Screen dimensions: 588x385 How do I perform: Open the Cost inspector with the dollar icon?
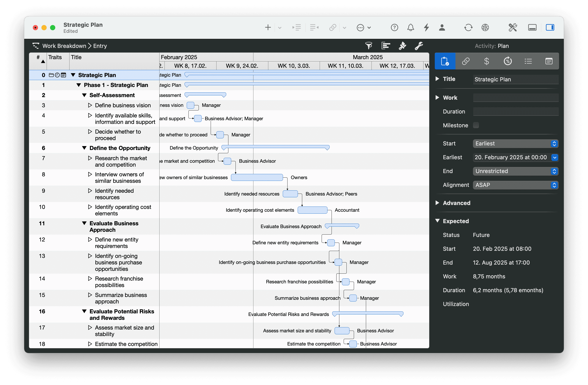point(487,61)
